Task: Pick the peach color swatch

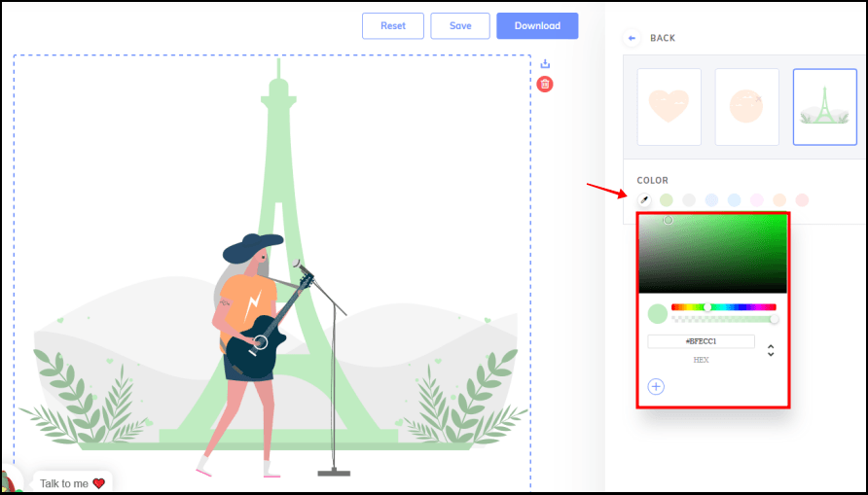Action: tap(779, 199)
